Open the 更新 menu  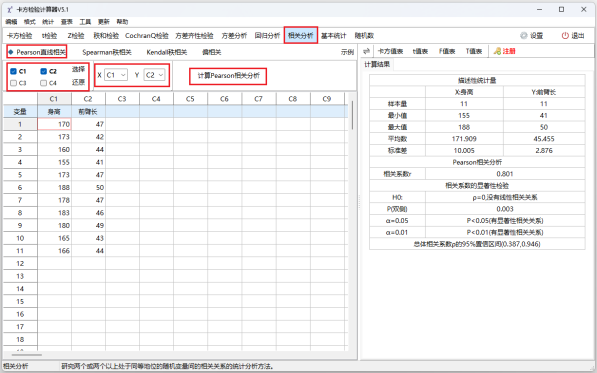104,22
